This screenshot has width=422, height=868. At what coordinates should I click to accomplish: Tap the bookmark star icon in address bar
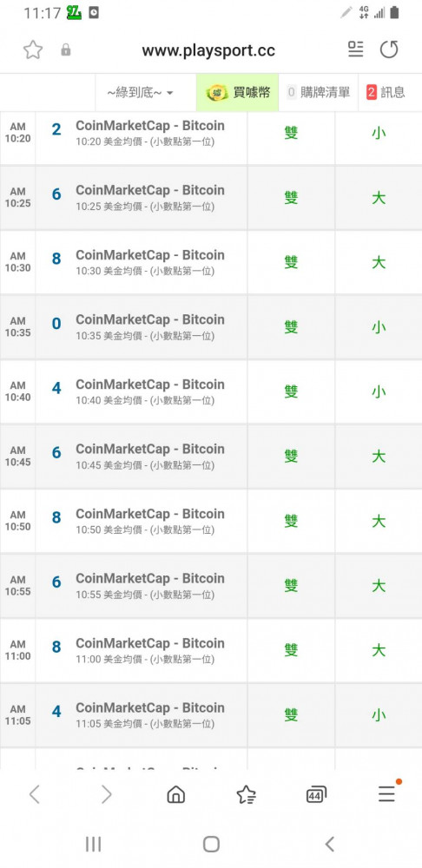click(x=33, y=49)
